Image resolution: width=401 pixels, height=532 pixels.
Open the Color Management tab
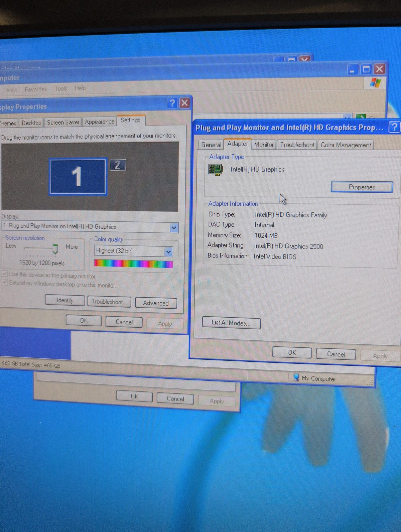coord(346,145)
